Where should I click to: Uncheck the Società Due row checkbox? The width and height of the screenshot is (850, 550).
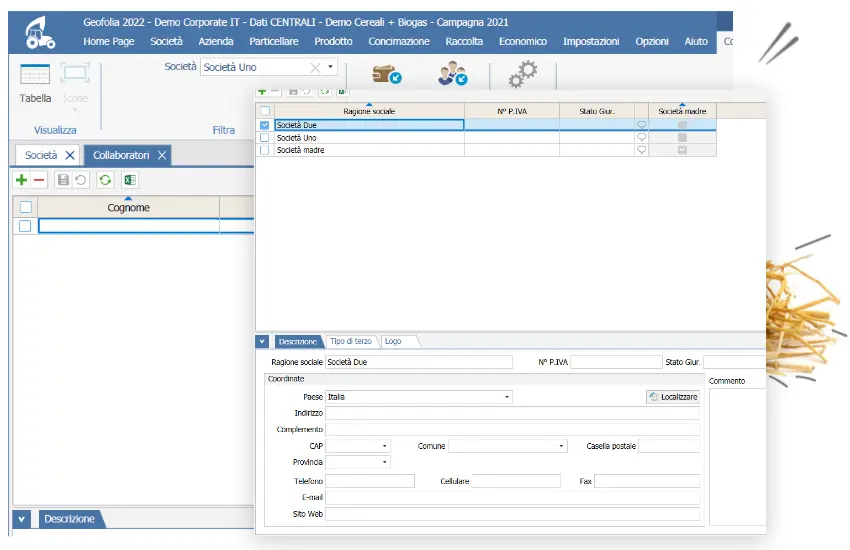(265, 125)
